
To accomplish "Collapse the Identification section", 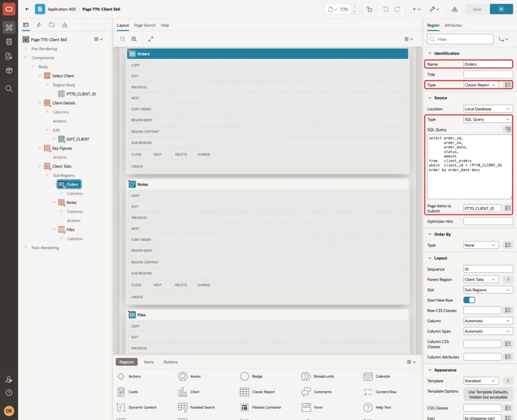I will (x=430, y=53).
